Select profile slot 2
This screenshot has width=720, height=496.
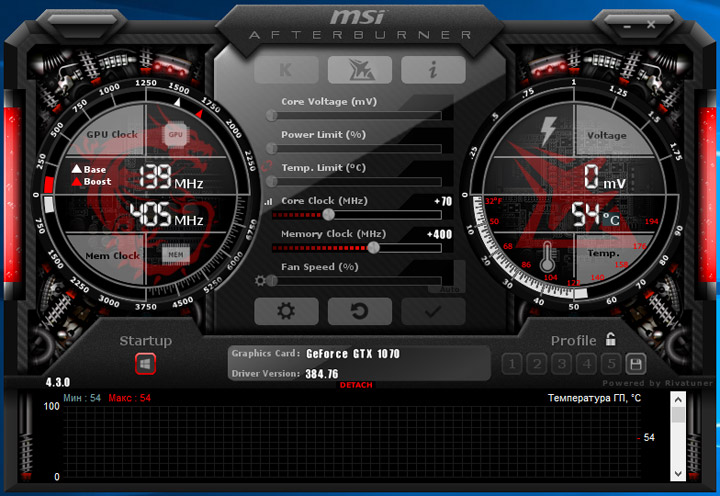click(x=537, y=364)
